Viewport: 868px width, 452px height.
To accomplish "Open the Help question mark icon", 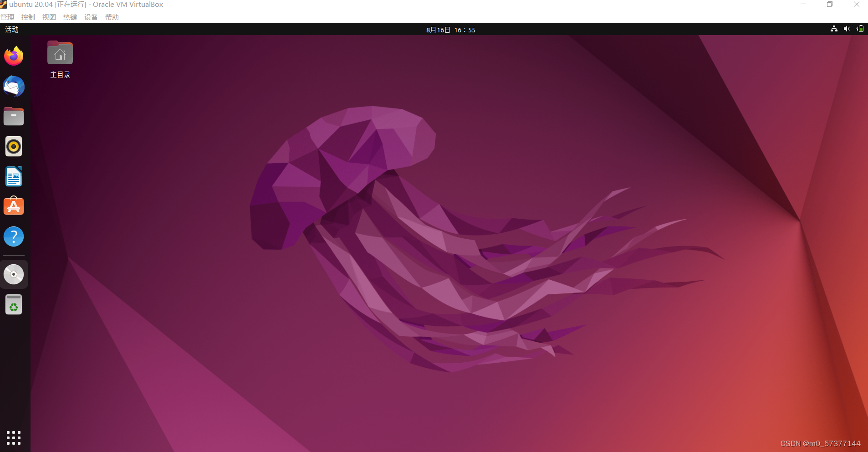I will point(14,236).
